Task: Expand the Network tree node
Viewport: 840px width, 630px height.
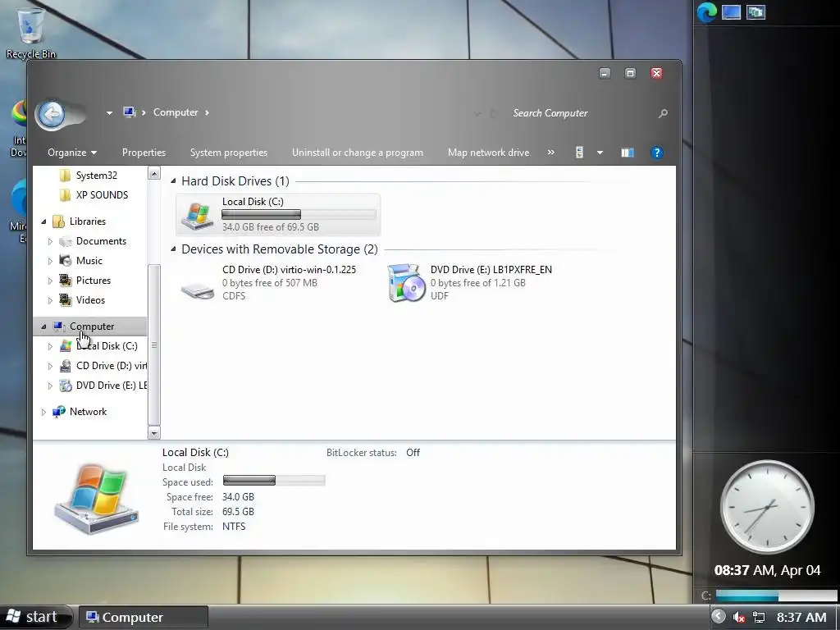Action: (x=44, y=412)
